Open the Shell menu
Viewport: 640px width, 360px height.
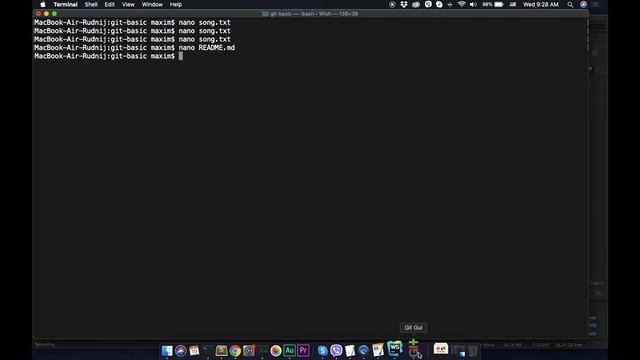[91, 4]
